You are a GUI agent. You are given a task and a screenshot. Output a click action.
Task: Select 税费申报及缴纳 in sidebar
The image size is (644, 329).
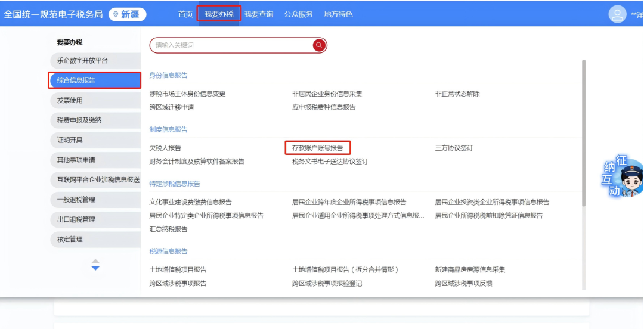[x=95, y=120]
